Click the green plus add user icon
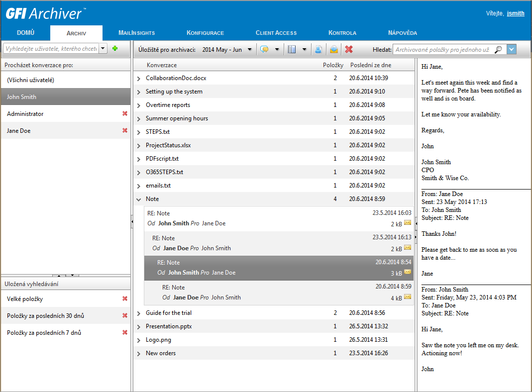The height and width of the screenshot is (392, 532). (115, 48)
